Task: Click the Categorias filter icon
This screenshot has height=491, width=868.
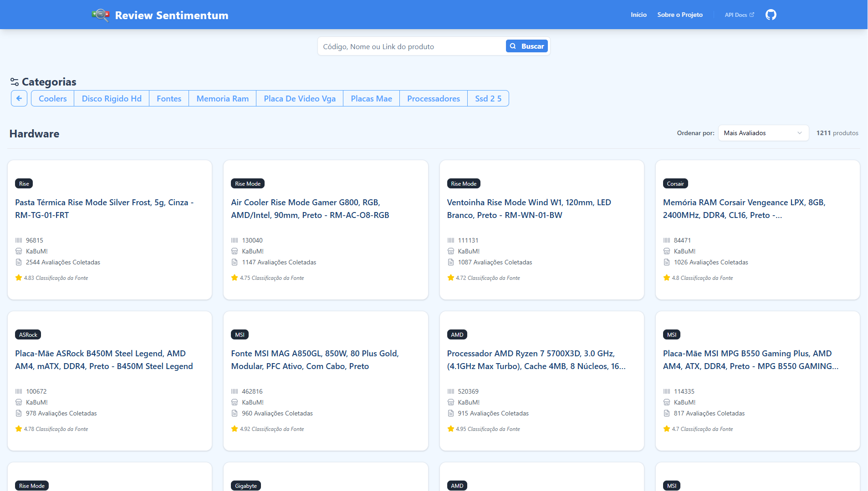Action: click(x=15, y=82)
